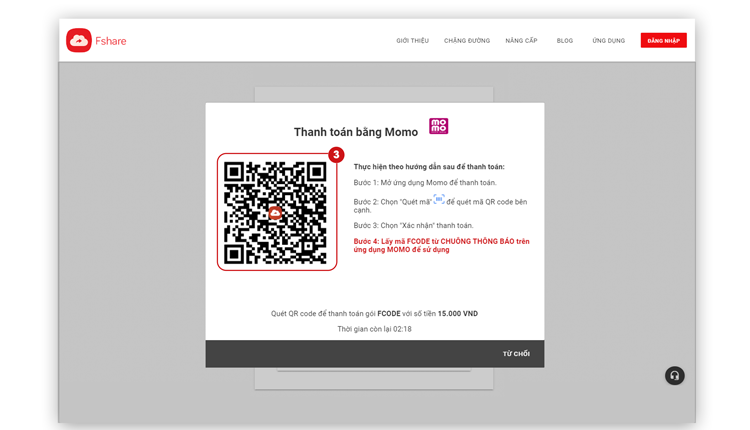Click the Fshare cloud logo icon
Image resolution: width=750 pixels, height=430 pixels.
(78, 40)
